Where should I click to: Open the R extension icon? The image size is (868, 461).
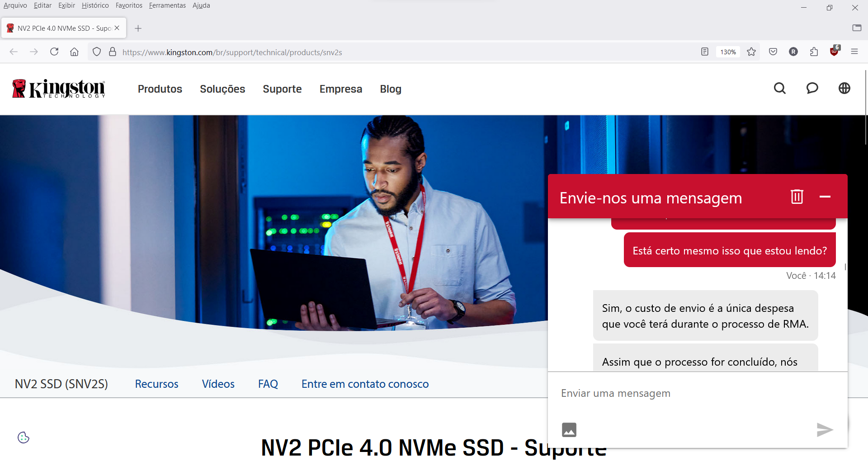tap(793, 52)
